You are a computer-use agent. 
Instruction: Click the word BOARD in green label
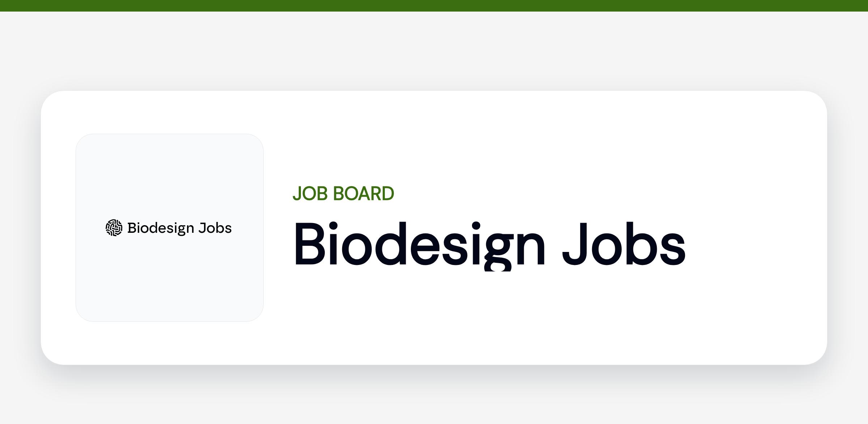pyautogui.click(x=363, y=193)
